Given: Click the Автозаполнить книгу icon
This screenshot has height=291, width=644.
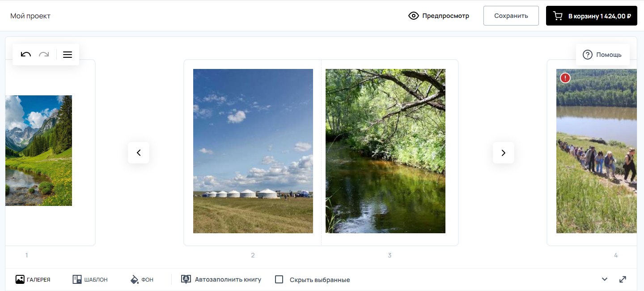Looking at the screenshot, I should pos(186,279).
